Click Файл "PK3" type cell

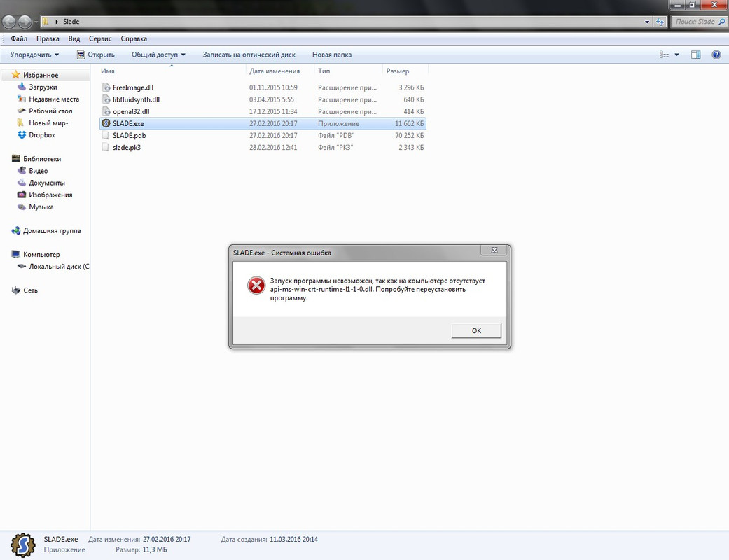click(335, 147)
